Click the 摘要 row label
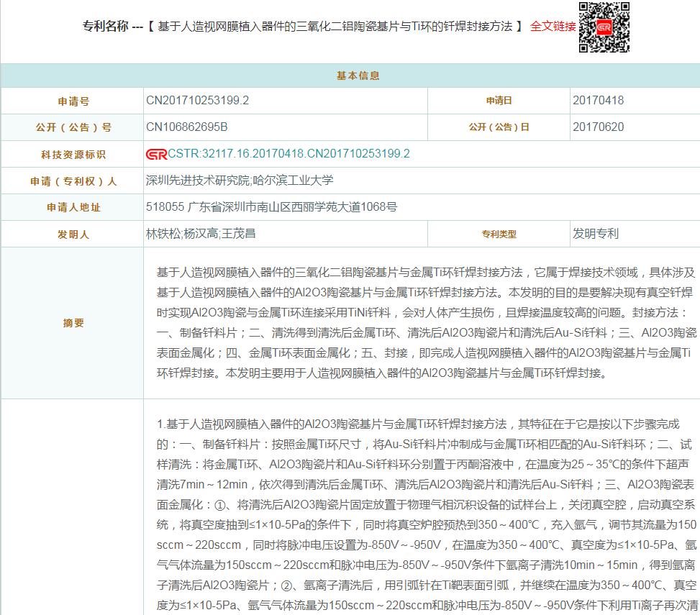The image size is (700, 615). pyautogui.click(x=73, y=323)
